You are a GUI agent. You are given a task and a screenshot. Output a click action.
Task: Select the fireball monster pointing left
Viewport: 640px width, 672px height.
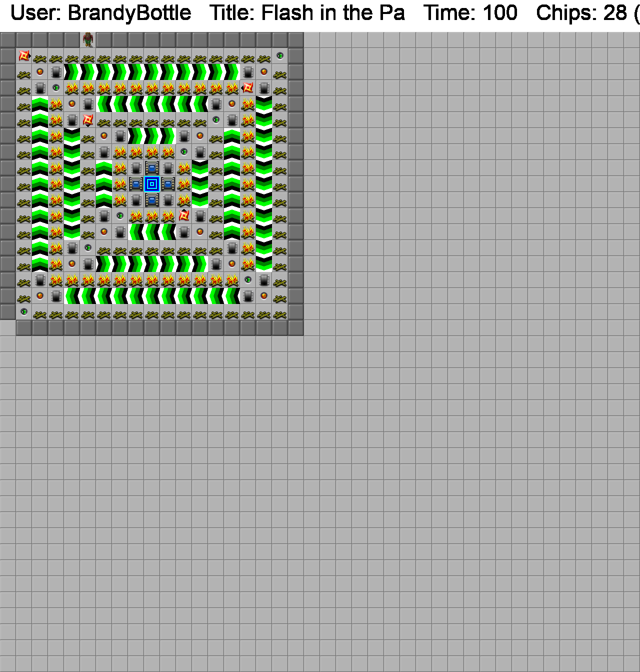(x=248, y=88)
